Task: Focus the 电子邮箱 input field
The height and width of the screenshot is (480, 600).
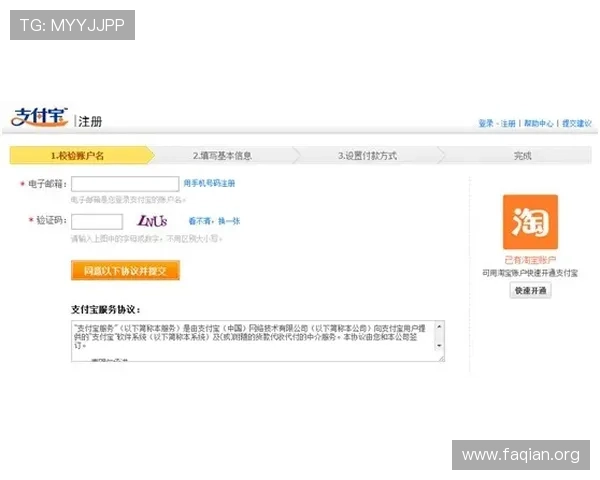Action: click(x=125, y=184)
